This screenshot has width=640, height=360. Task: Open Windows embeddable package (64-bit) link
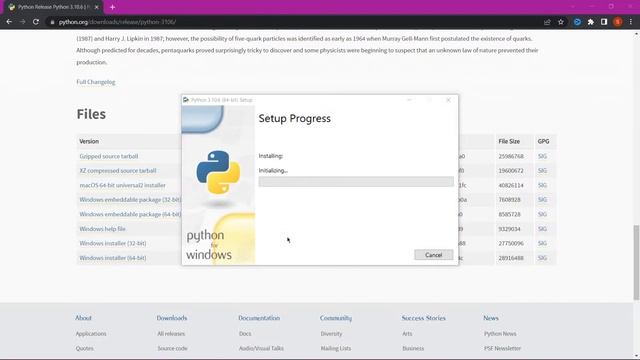point(130,214)
